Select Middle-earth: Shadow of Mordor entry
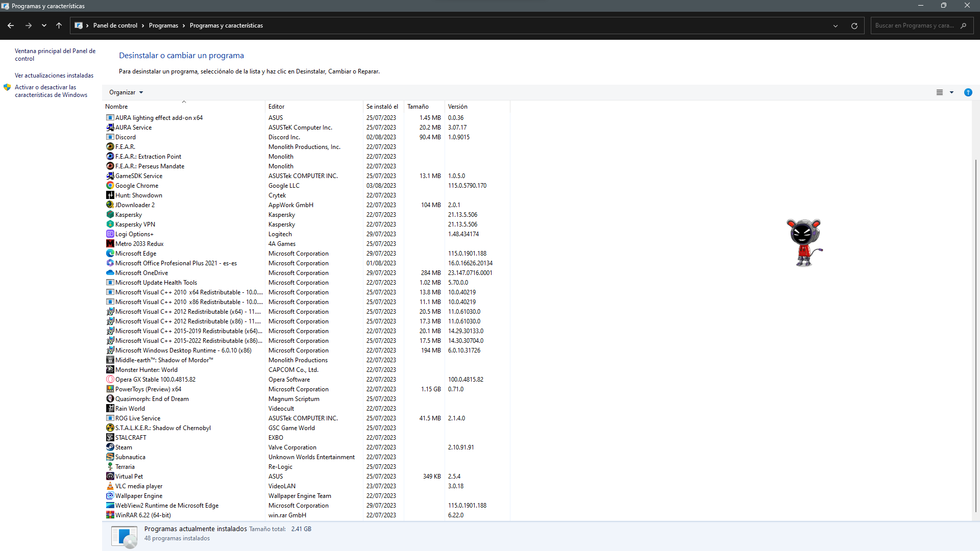Screen dimensions: 980x551 pos(307,360)
